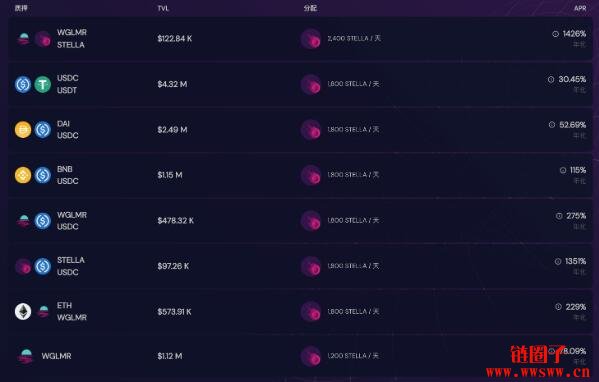Click the info icon next to 115% APR
599x382 pixels.
click(x=563, y=170)
